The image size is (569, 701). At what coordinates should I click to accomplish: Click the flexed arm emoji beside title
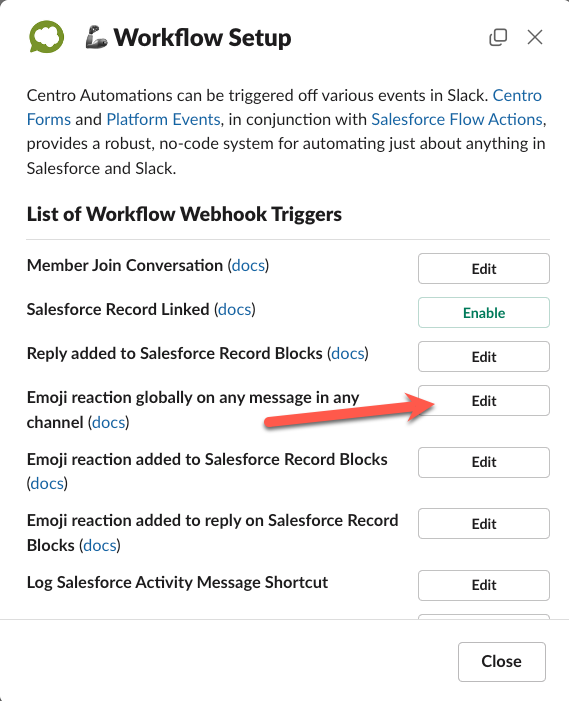(x=96, y=37)
